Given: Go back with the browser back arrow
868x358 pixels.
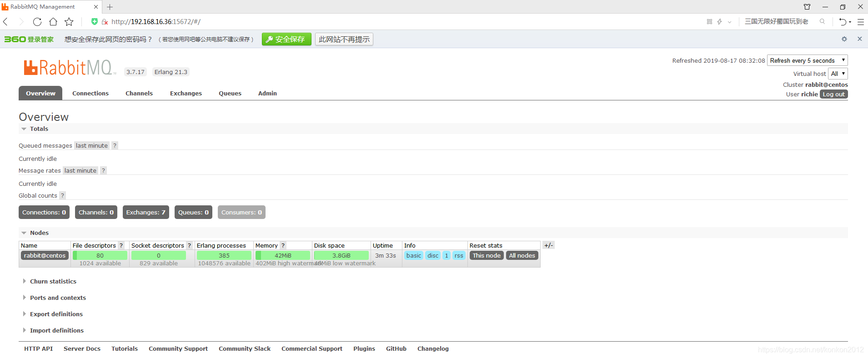Looking at the screenshot, I should pyautogui.click(x=5, y=21).
